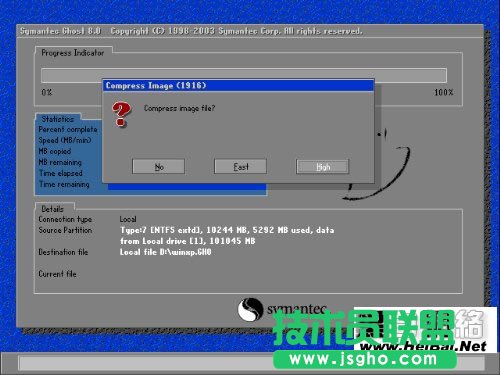Click the No button in Compress Image dialog

(158, 167)
